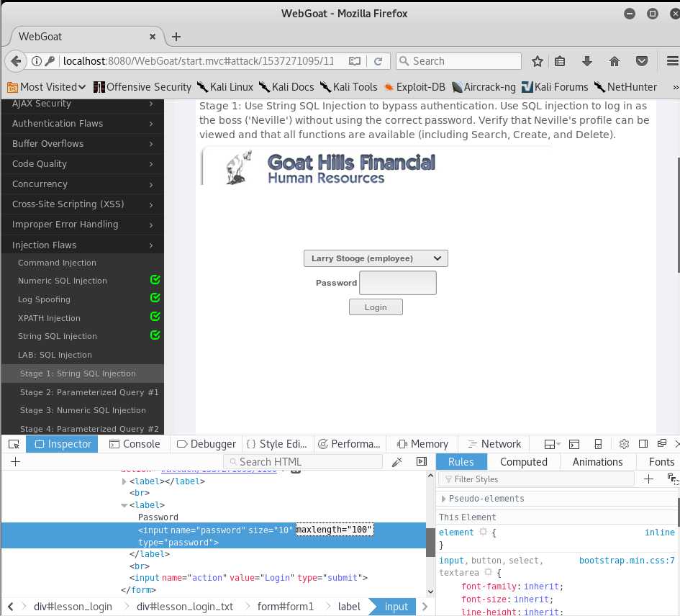Open bootstrap.min.css:7 source link
Screen dimensions: 680x616
pos(627,561)
